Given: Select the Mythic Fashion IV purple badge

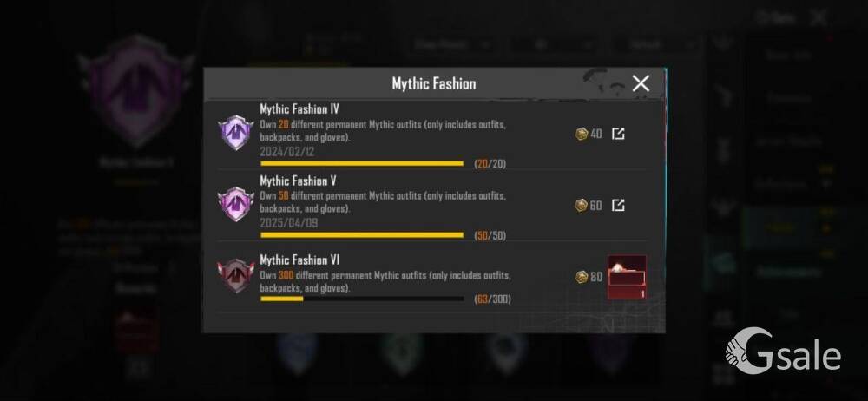Looking at the screenshot, I should (235, 133).
